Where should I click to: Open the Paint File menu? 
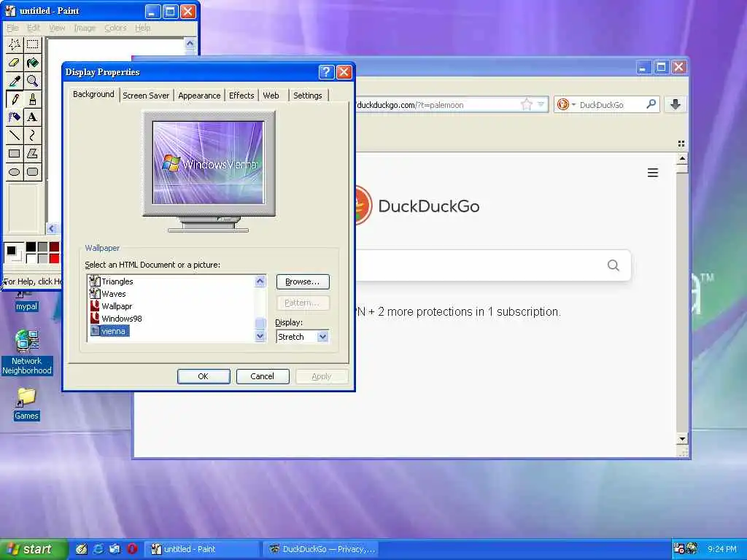(x=13, y=28)
